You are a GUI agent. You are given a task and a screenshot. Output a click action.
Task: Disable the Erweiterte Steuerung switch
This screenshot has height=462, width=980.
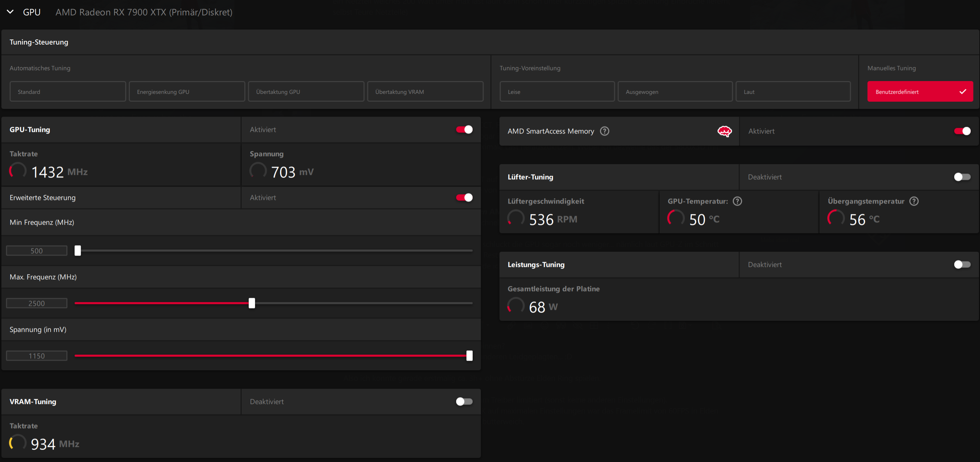click(464, 198)
